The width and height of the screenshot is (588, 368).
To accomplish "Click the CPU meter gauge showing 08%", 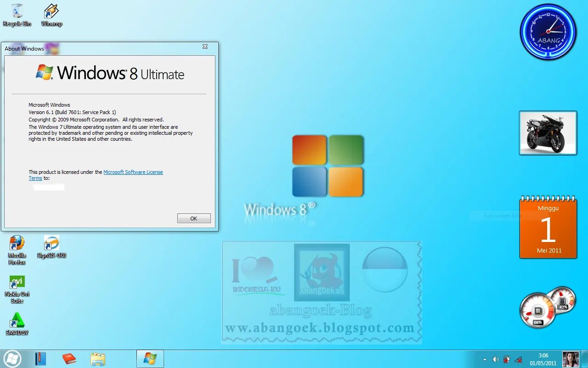I will coord(538,311).
